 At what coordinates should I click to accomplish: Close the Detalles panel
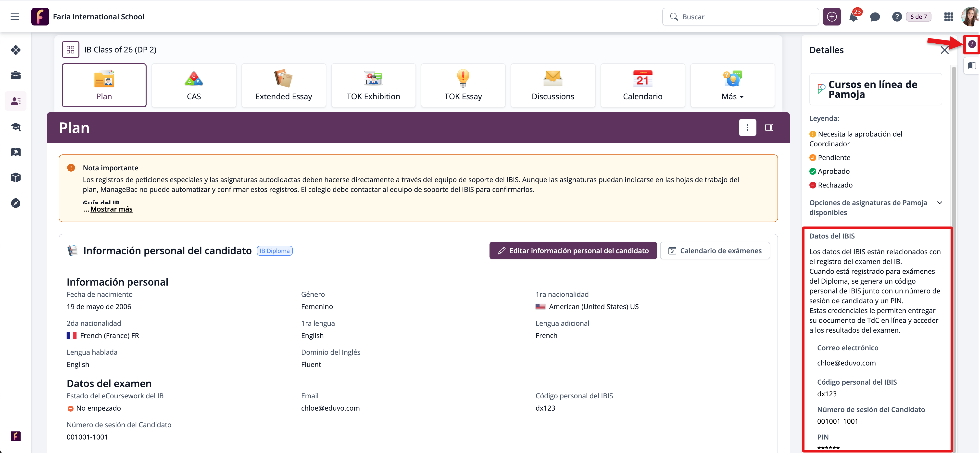(944, 50)
